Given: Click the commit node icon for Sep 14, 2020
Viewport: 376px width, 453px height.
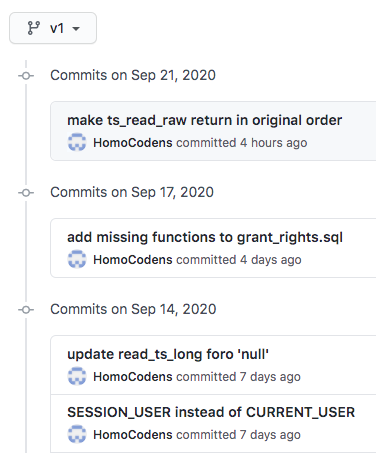Looking at the screenshot, I should [x=26, y=310].
